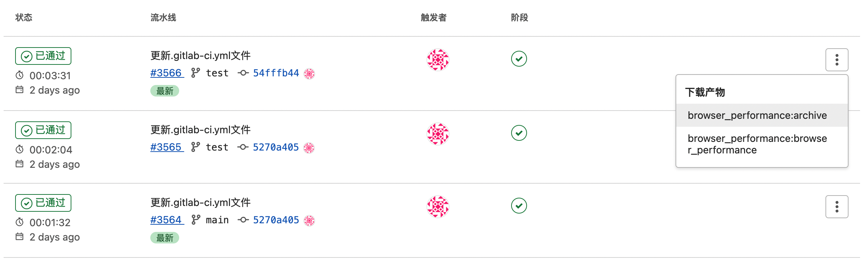Viewport: 868px width, 260px height.
Task: Select browser_performance:archive artifact
Action: click(757, 115)
